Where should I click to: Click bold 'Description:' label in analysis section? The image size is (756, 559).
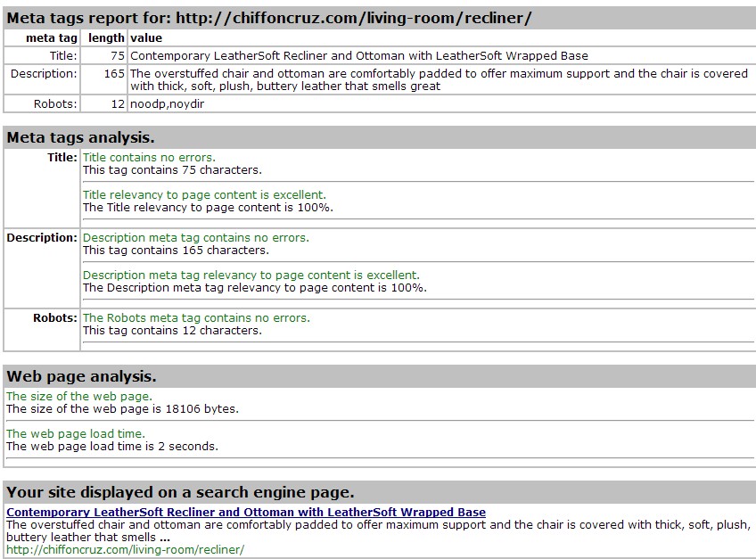pos(42,238)
